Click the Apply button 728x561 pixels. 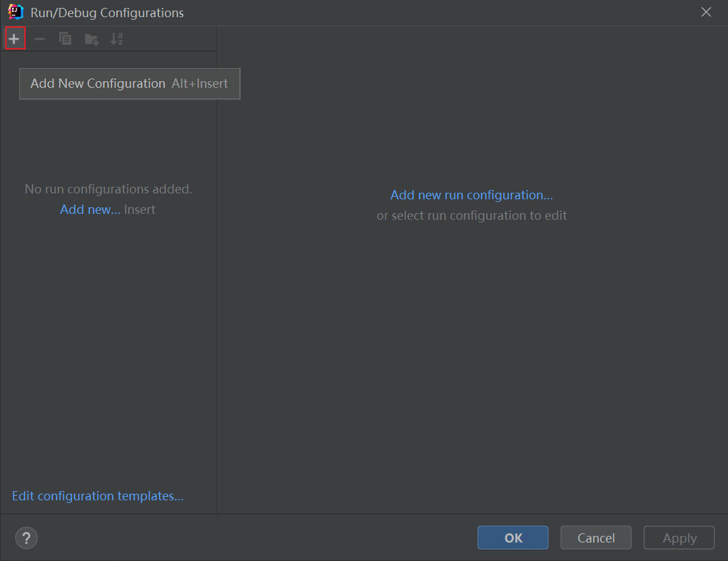[x=679, y=538]
